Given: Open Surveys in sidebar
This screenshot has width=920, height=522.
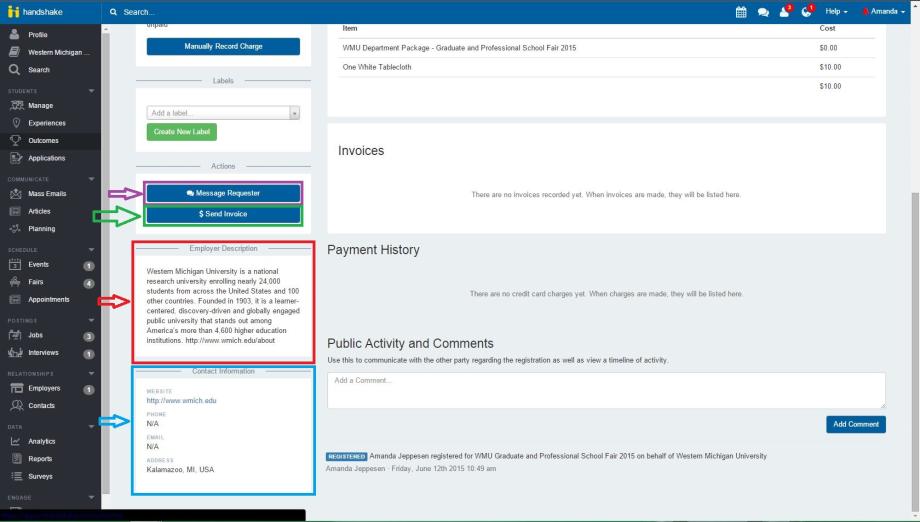Looking at the screenshot, I should (x=32, y=476).
